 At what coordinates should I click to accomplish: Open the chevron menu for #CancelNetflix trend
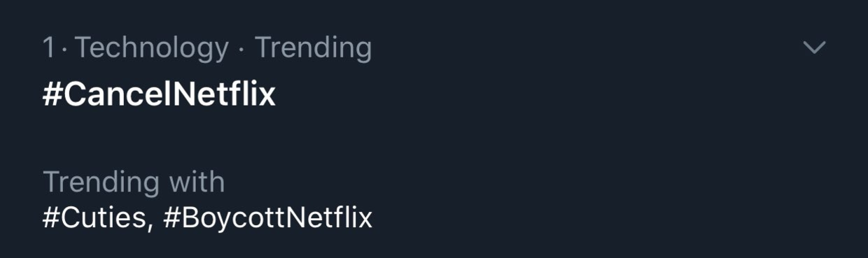click(x=815, y=48)
